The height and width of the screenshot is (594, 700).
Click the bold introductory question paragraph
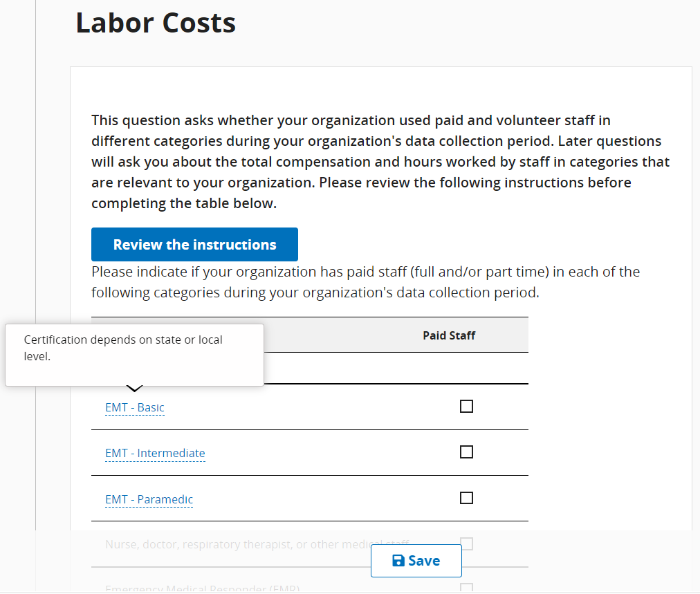380,162
